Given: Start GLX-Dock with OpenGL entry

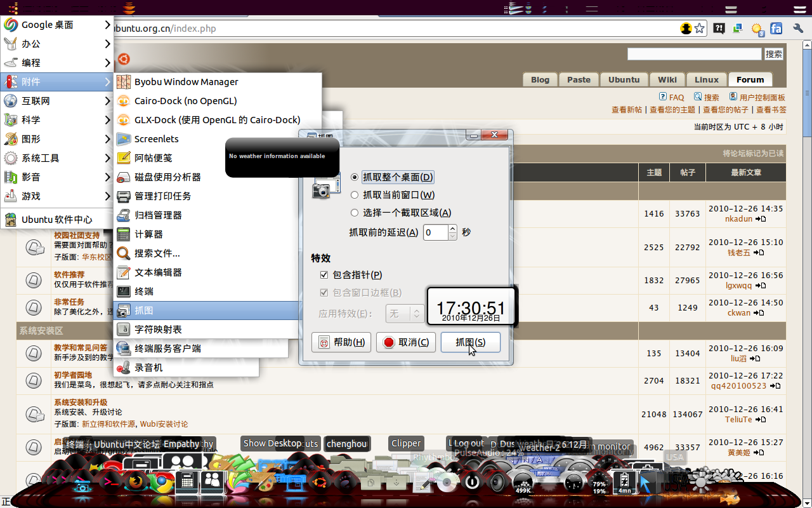Looking at the screenshot, I should click(218, 120).
